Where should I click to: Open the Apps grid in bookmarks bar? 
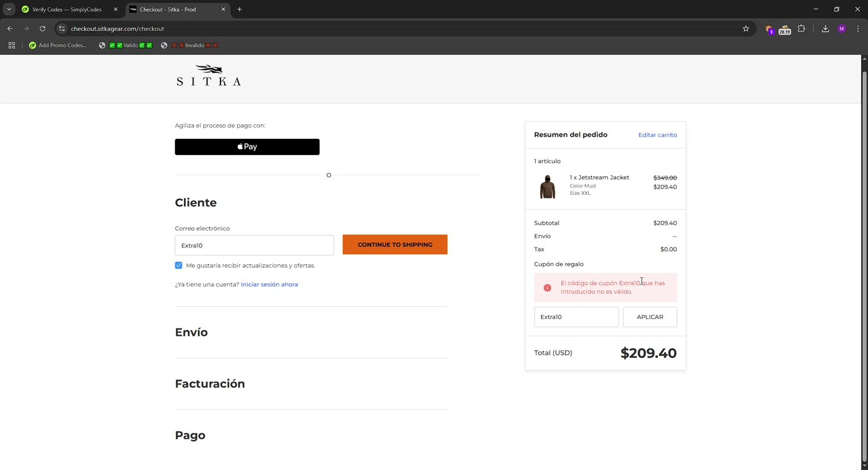[x=12, y=45]
